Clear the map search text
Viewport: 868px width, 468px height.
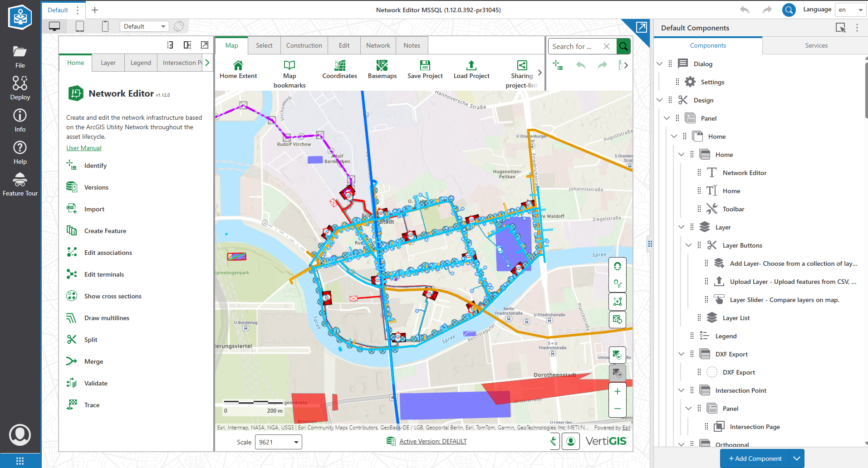pos(607,46)
